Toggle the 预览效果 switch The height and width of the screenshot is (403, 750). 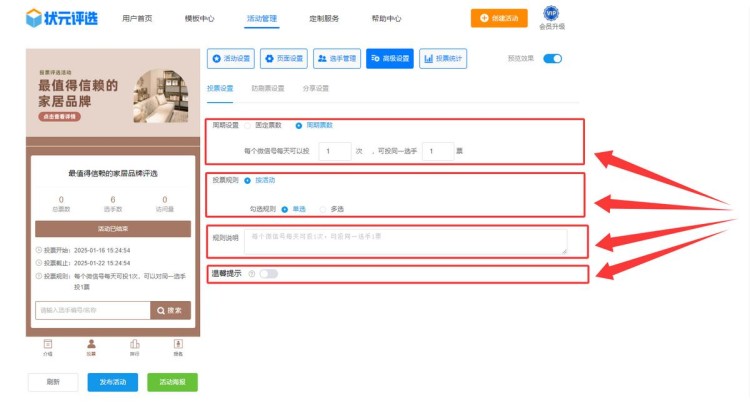coord(552,59)
